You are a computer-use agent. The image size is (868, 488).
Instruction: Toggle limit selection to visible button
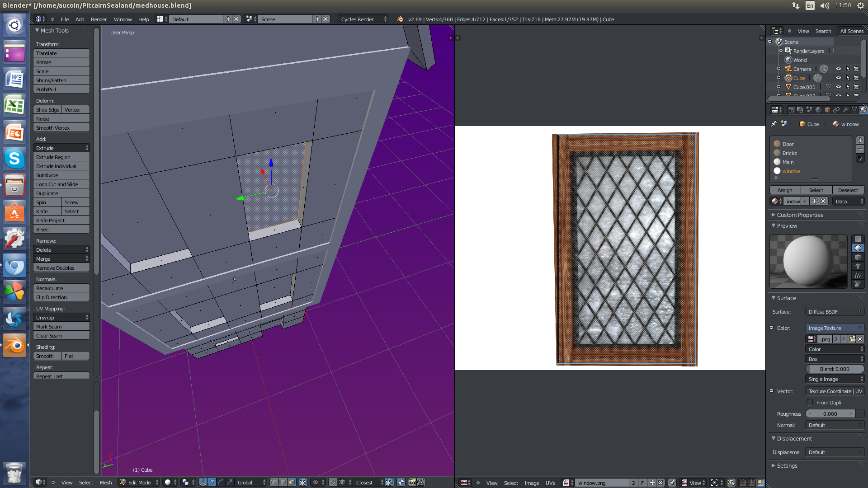pyautogui.click(x=303, y=482)
